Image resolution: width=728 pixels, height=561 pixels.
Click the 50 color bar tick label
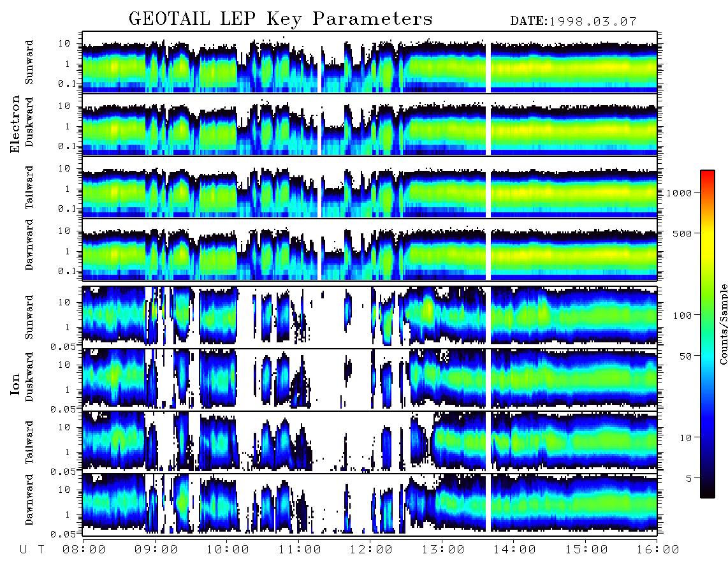pyautogui.click(x=685, y=356)
